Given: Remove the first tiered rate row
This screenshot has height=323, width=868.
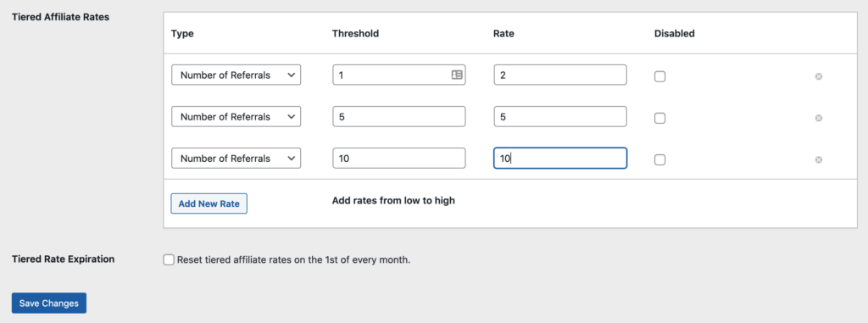Looking at the screenshot, I should 818,76.
